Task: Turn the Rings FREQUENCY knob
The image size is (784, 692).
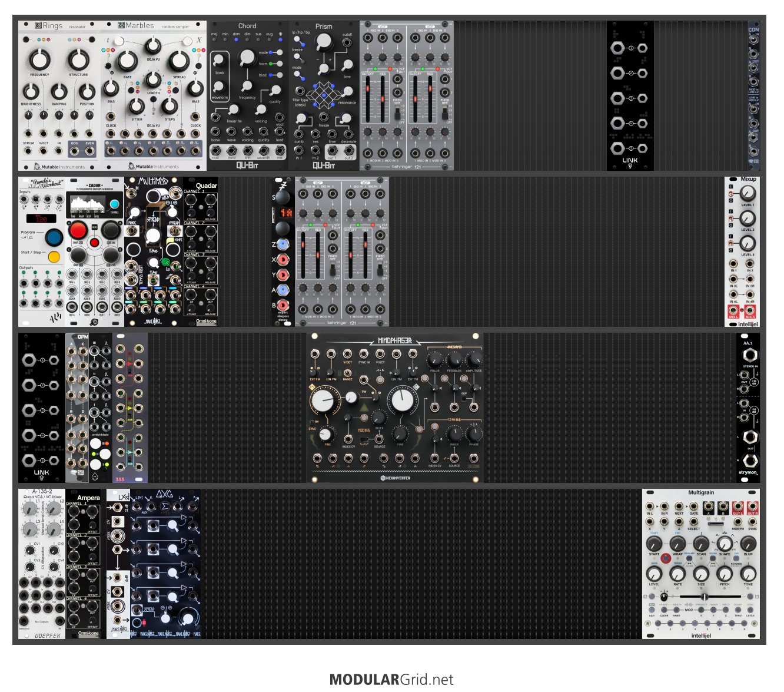Action: point(39,59)
